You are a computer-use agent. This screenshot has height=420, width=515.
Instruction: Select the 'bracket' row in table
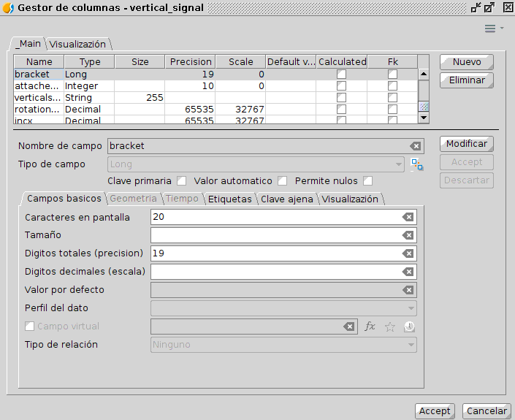click(215, 75)
